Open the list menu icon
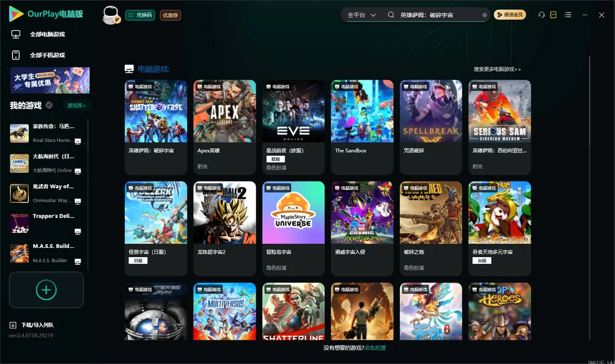This screenshot has width=615, height=364. pos(568,15)
